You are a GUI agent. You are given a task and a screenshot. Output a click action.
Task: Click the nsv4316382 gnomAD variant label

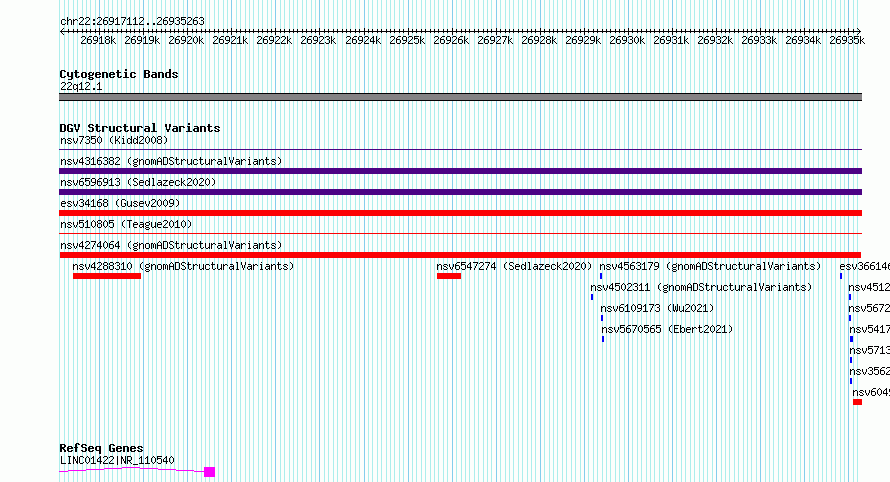tap(171, 161)
